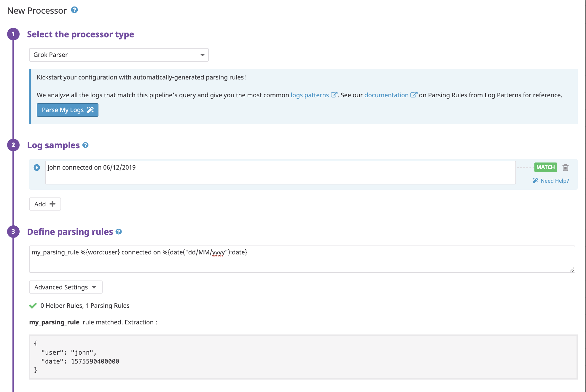Open the documentation link

(x=386, y=95)
